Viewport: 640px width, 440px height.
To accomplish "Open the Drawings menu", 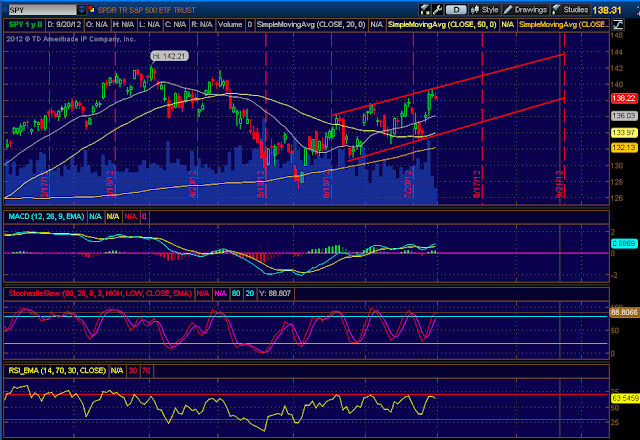I will (x=525, y=10).
